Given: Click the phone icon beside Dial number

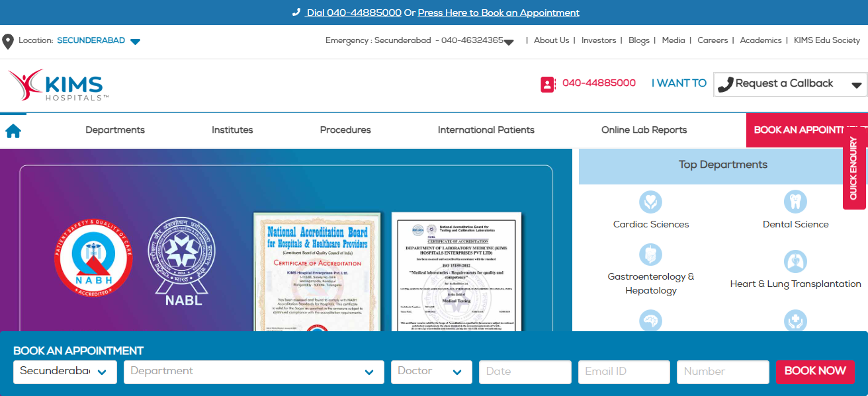Looking at the screenshot, I should point(296,13).
